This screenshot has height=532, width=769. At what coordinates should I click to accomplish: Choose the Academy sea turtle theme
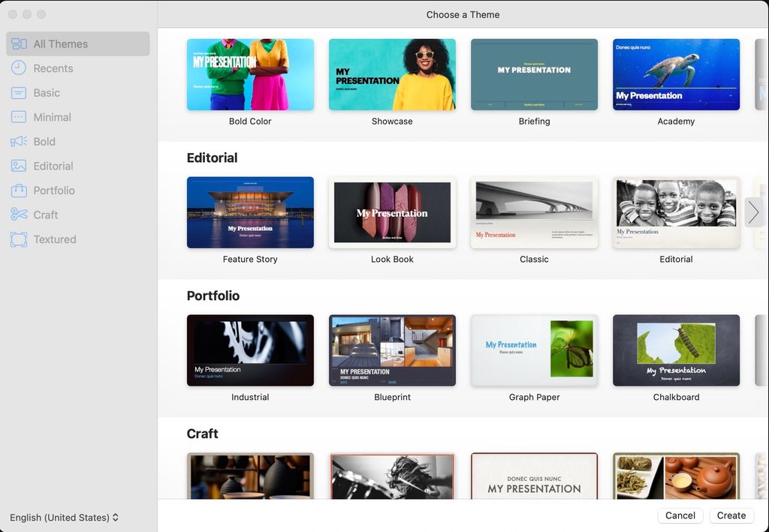[676, 74]
